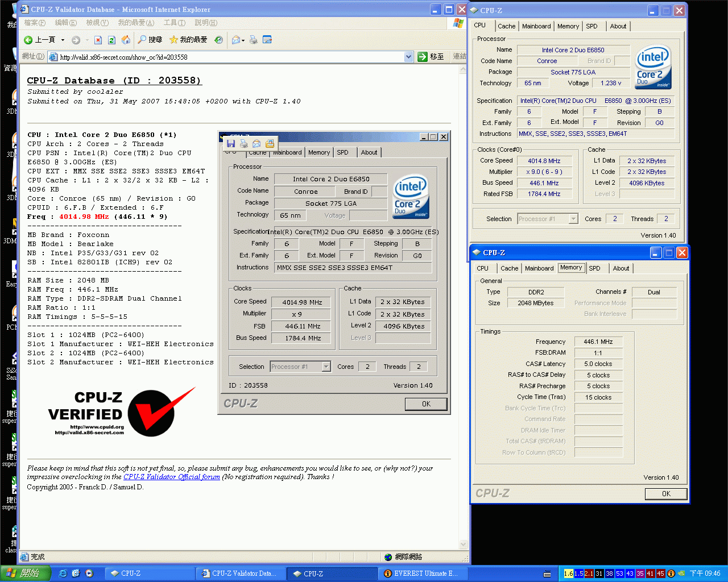Click the second quick launch icon

tap(76, 573)
